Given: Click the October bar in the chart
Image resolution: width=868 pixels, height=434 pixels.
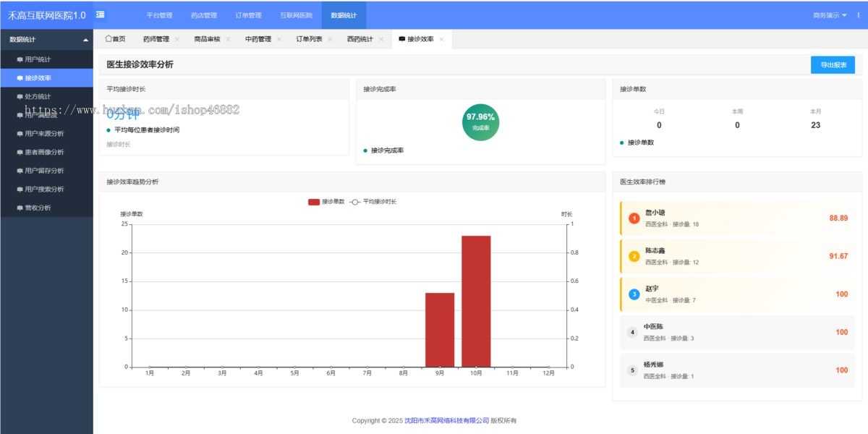Looking at the screenshot, I should tap(476, 301).
